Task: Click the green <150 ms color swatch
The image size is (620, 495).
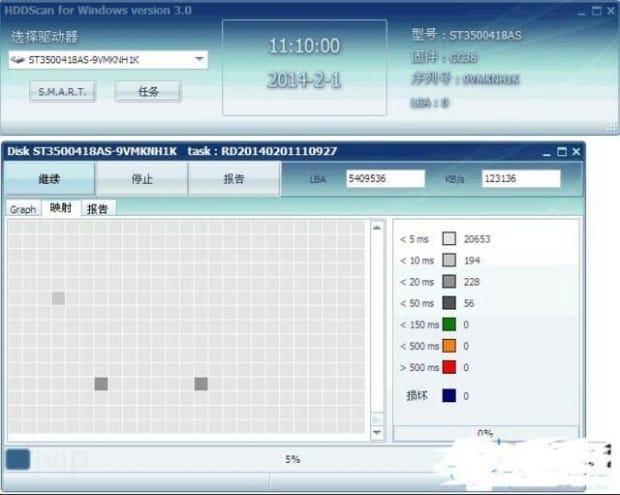Action: point(449,325)
